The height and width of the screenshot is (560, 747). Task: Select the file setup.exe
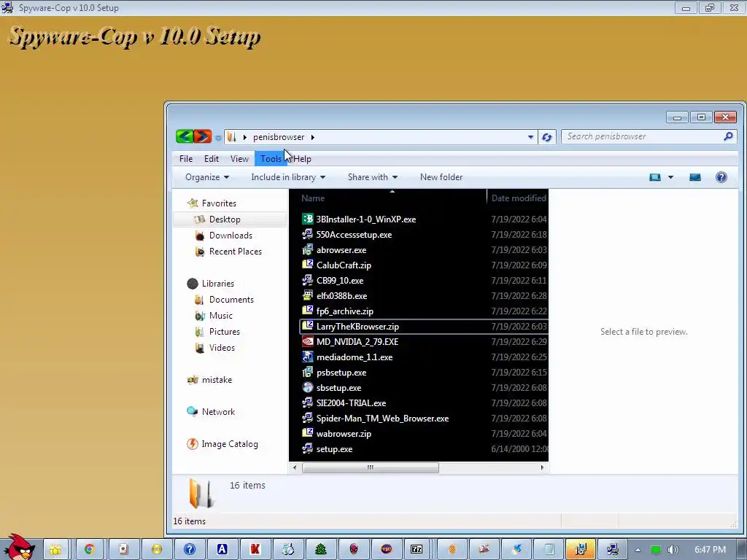point(334,449)
